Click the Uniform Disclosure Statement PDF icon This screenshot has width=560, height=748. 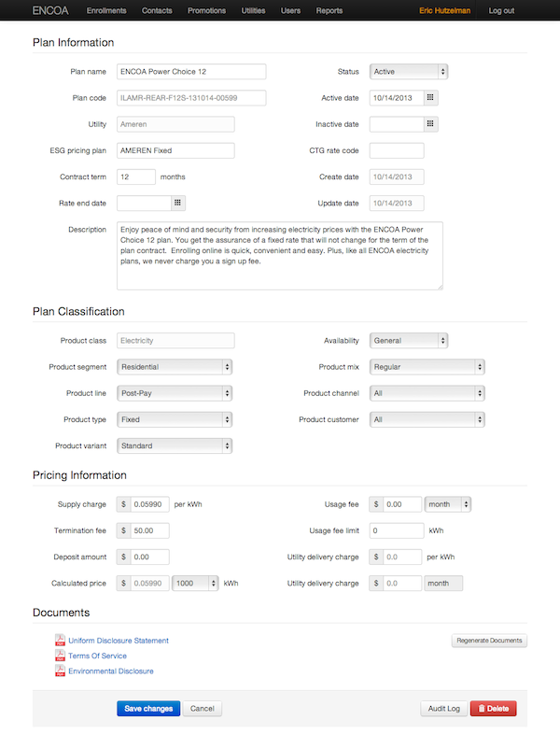[60, 641]
